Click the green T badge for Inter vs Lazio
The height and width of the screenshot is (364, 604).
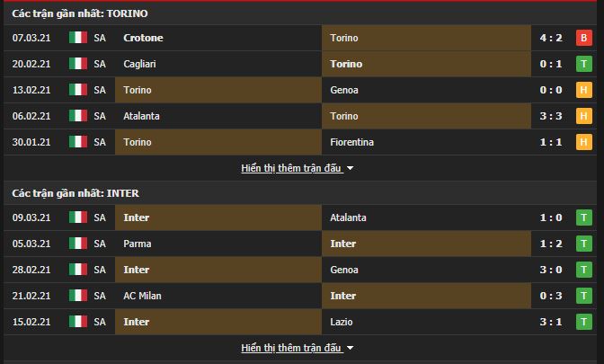click(584, 322)
